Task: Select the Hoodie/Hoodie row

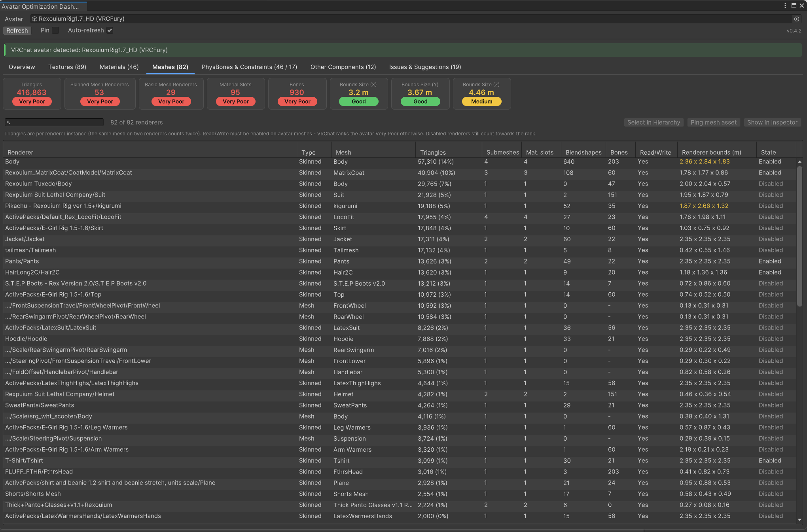Action: tap(400, 339)
